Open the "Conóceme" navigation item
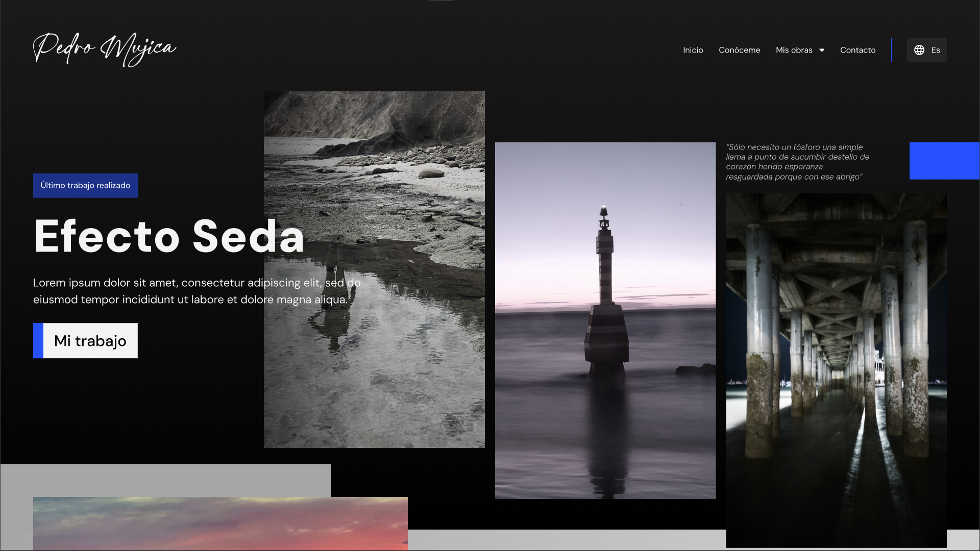 pos(739,50)
